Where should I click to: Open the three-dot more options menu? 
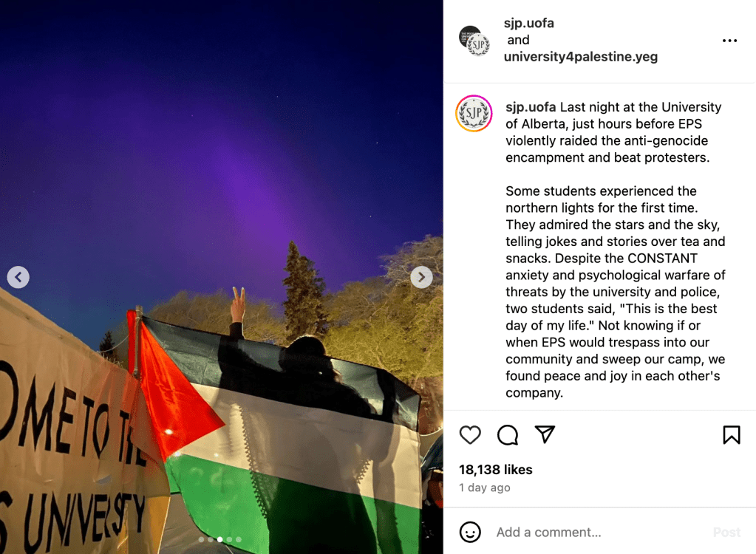730,41
